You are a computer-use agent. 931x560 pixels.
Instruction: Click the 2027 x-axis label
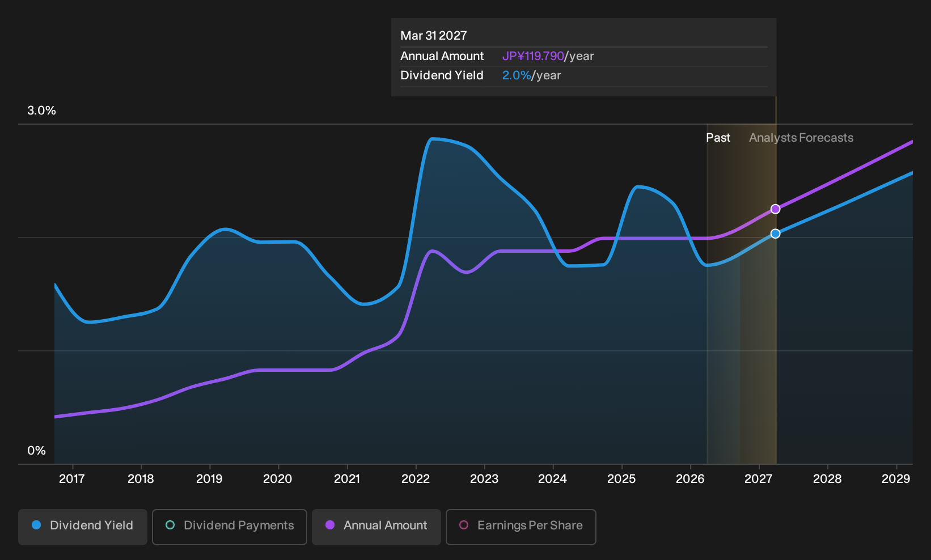coord(758,479)
